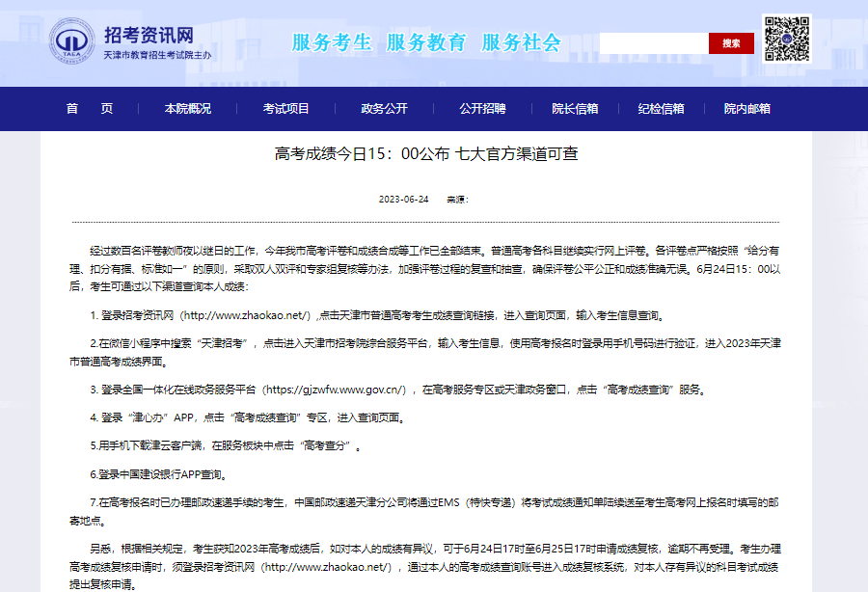Click item 2 text about 天津招考 小程序
The height and width of the screenshot is (592, 868).
pyautogui.click(x=425, y=353)
